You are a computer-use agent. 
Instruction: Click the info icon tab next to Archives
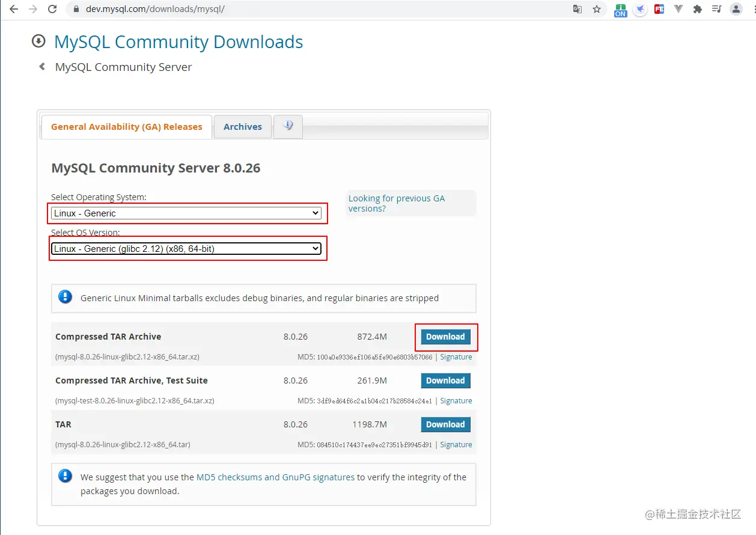(x=288, y=126)
